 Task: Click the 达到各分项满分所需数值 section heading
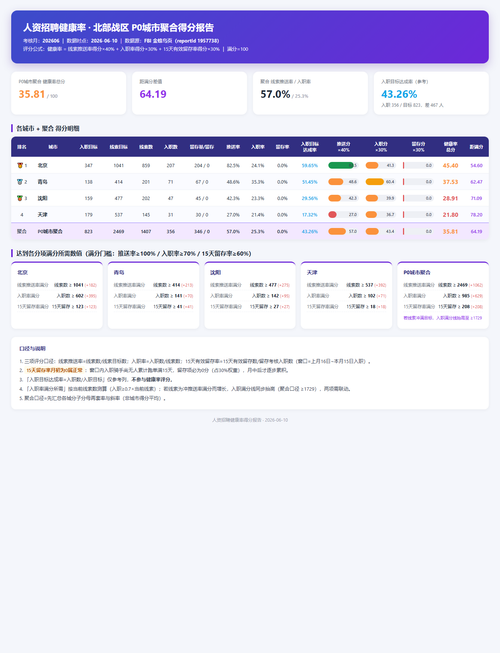coord(133,253)
